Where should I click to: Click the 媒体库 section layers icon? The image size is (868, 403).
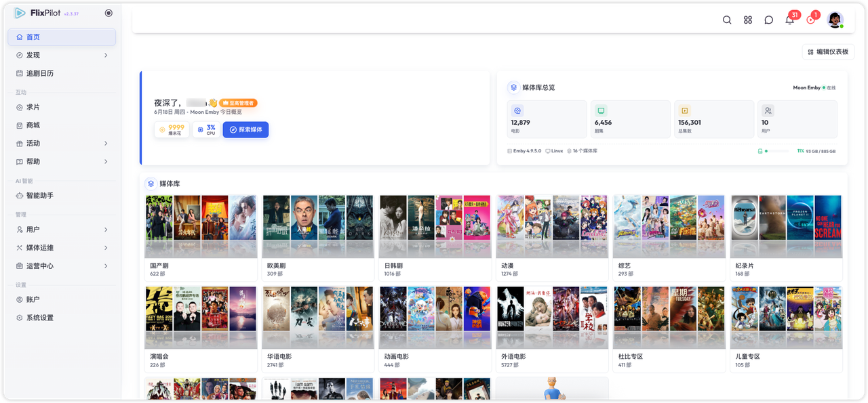[151, 184]
